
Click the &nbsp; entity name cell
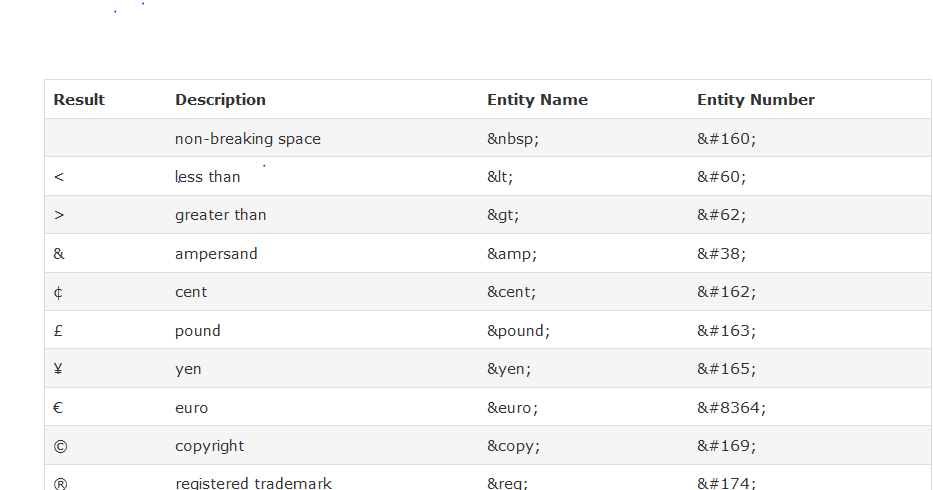pos(513,139)
